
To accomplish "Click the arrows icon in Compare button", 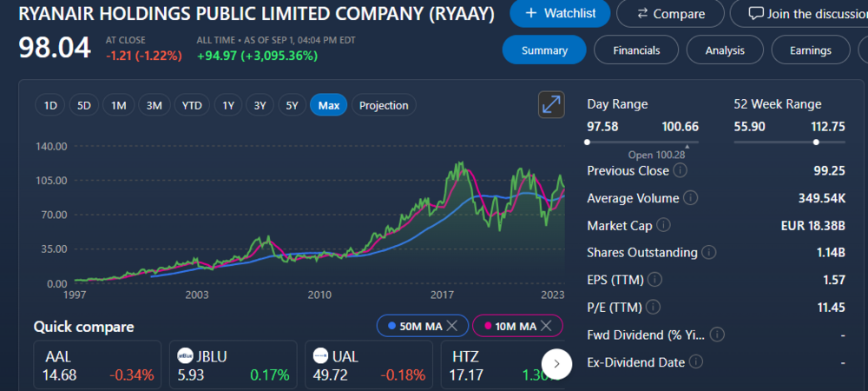I will click(642, 13).
